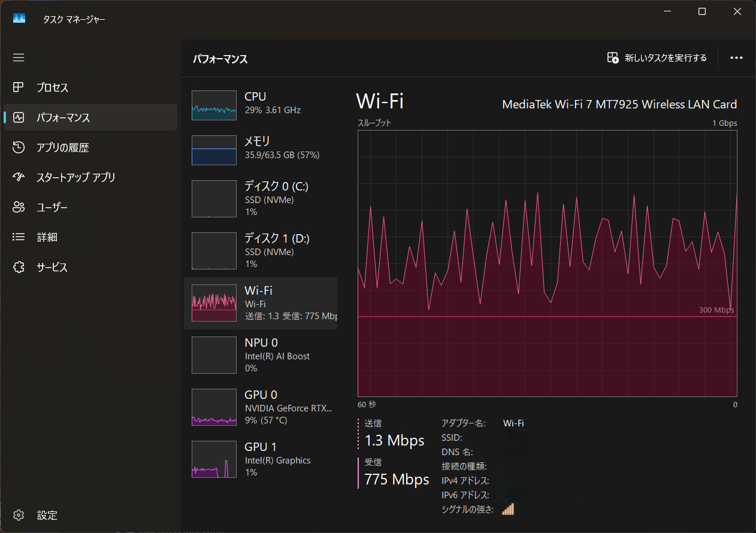
Task: Select the NPU 0 Intel AI Boost entry
Action: pos(261,355)
